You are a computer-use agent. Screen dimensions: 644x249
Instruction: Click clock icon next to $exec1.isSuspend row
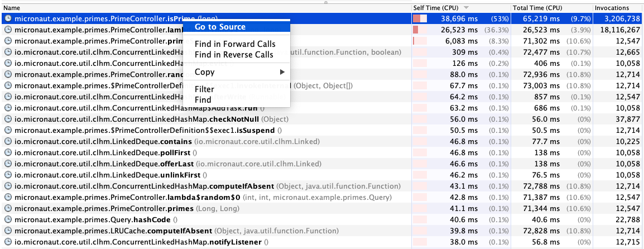[8, 130]
